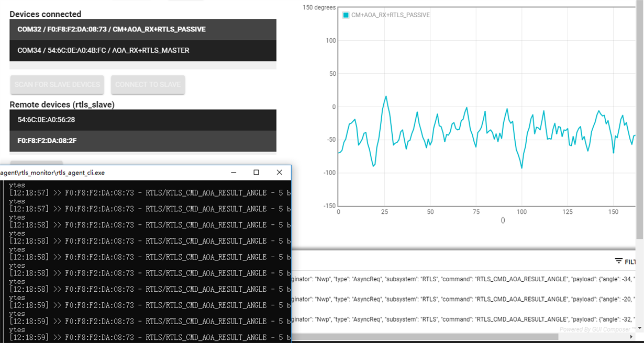Toggle the CM+AOA_RX+RTLS_PASSIVE legend color box
The image size is (644, 343).
point(346,15)
